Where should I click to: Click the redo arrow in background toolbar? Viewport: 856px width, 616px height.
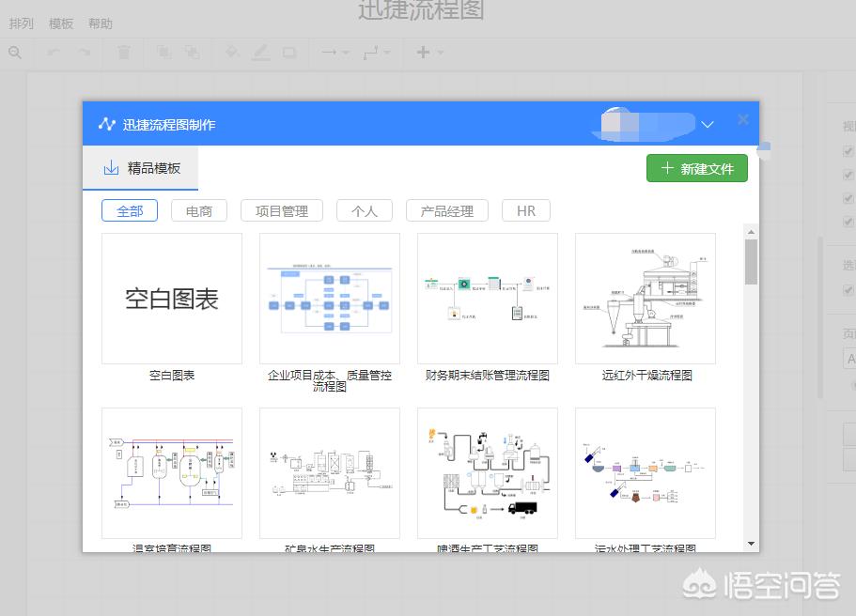click(84, 53)
